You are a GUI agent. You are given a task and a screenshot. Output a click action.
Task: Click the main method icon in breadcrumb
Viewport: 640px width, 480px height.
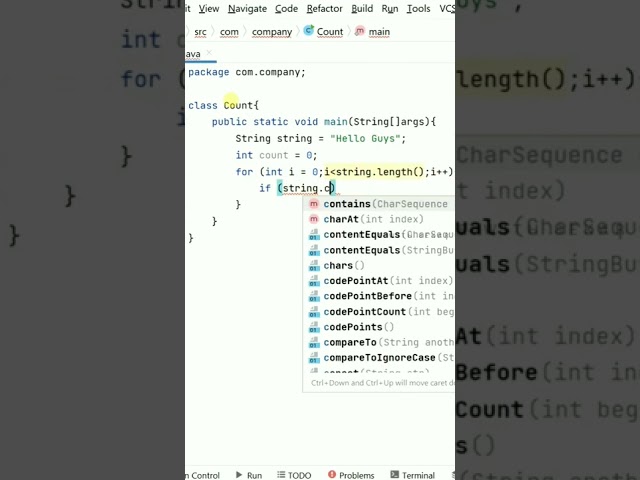pyautogui.click(x=360, y=31)
